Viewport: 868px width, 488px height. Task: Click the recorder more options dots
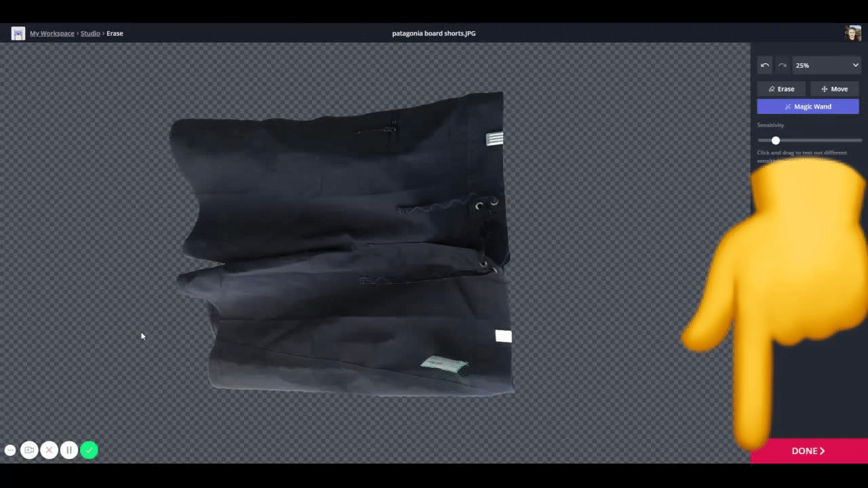[x=10, y=450]
